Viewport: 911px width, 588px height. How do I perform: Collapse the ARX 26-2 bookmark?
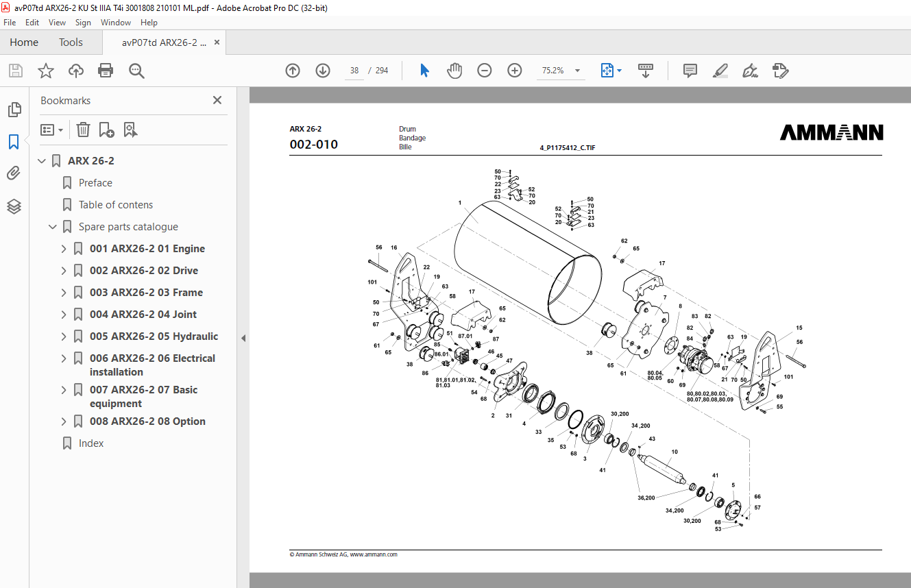[42, 161]
